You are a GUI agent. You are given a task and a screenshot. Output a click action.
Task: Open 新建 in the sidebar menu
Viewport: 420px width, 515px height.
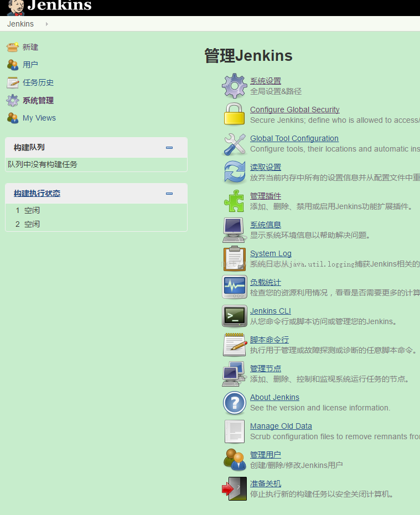click(x=30, y=48)
